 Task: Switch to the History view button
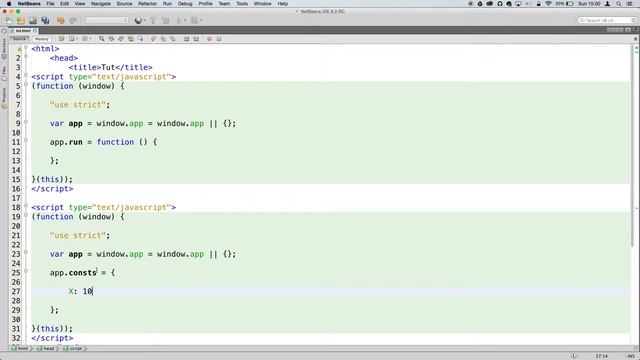41,39
